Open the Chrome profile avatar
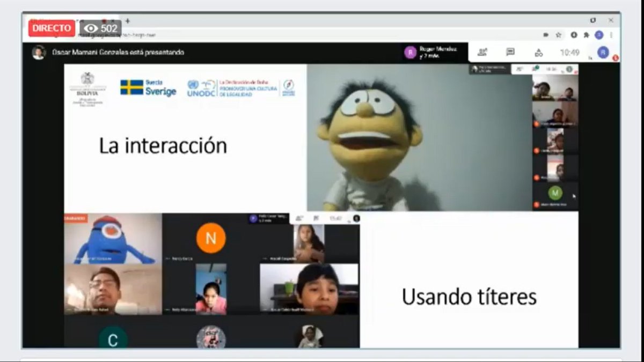This screenshot has width=644, height=362. (599, 35)
